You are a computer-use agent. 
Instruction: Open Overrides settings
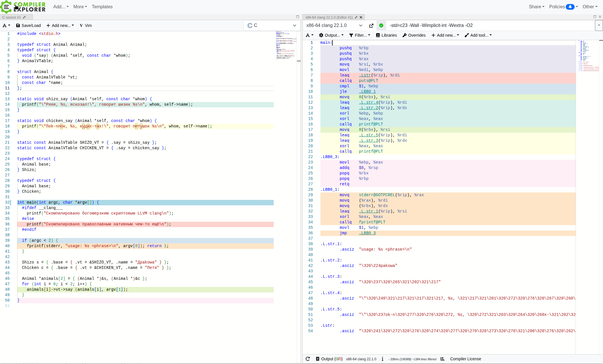[x=414, y=35]
